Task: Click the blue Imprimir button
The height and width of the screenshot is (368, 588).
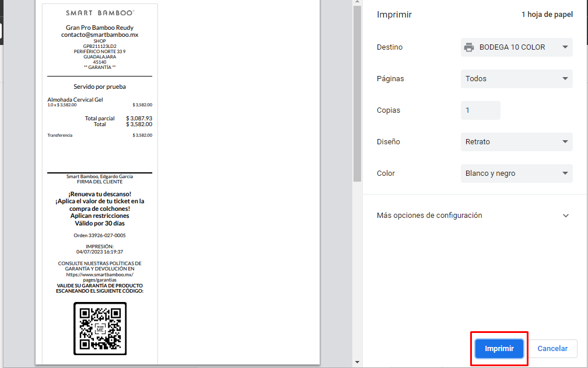Action: click(x=499, y=349)
